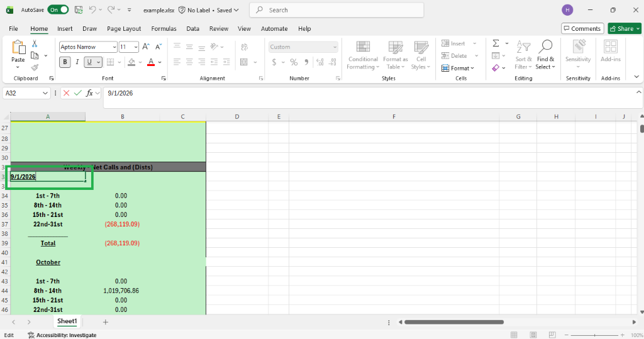644x339 pixels.
Task: Open the Add-ins button
Action: coord(610,52)
